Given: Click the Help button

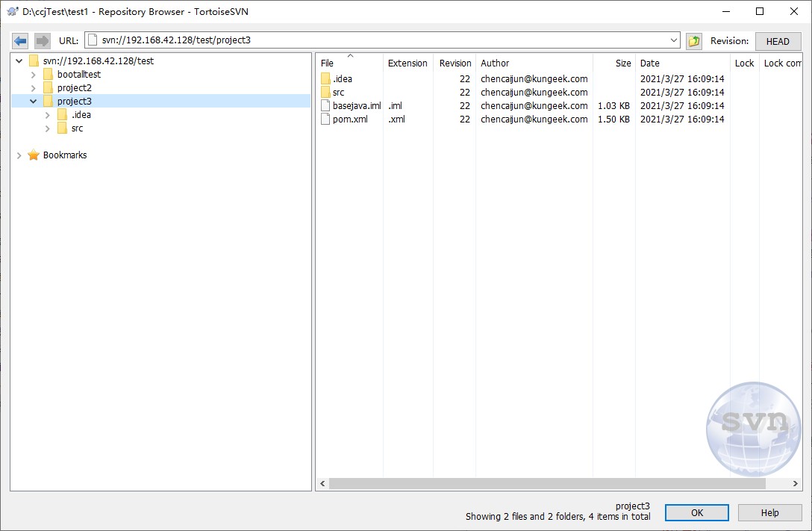Looking at the screenshot, I should click(x=769, y=513).
